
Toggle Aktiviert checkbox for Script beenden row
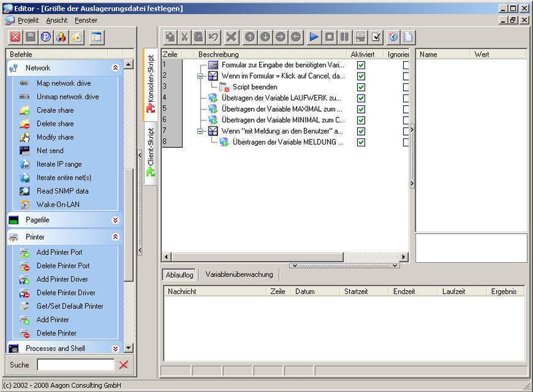[361, 87]
